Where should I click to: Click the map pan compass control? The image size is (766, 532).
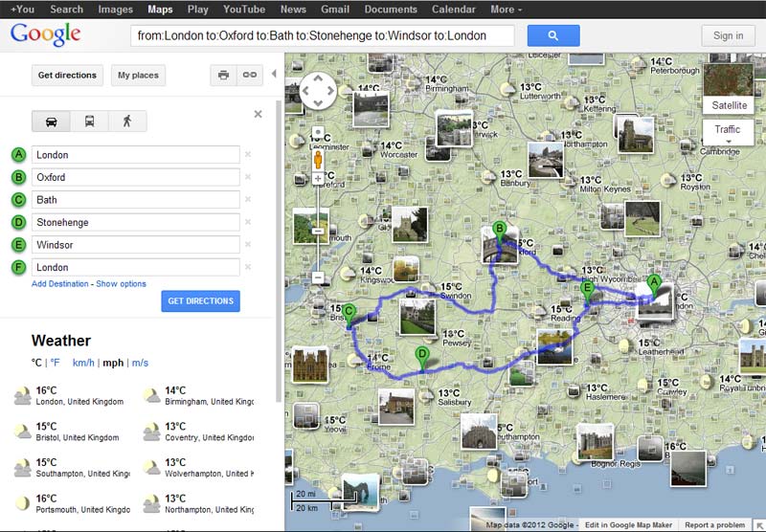coord(318,92)
